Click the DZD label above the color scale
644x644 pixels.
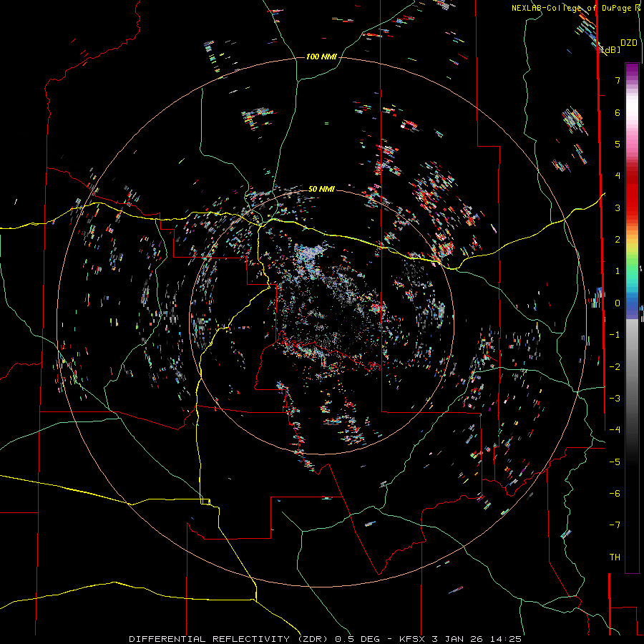(629, 43)
